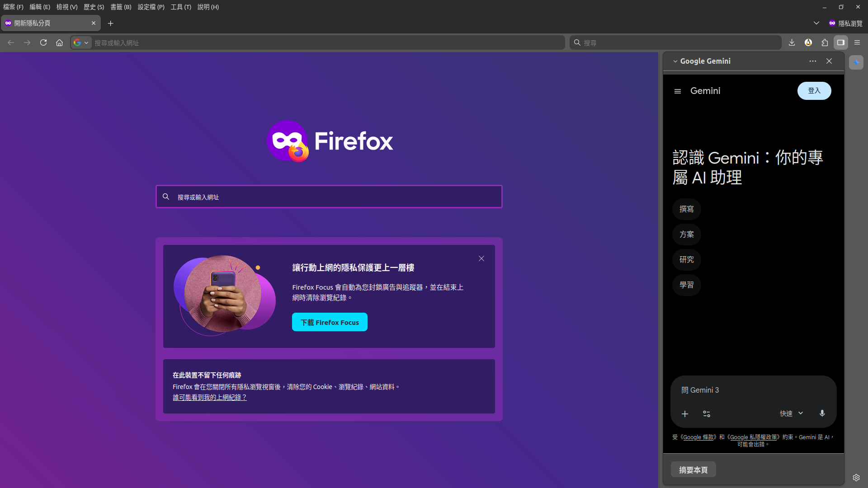Open the downloads panel icon
868x488 pixels.
pos(792,42)
